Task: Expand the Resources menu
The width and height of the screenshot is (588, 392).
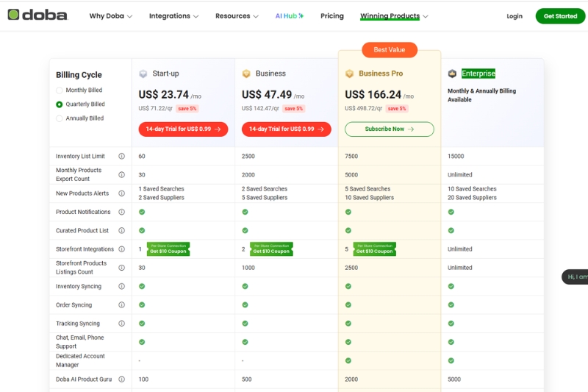Action: click(x=237, y=15)
